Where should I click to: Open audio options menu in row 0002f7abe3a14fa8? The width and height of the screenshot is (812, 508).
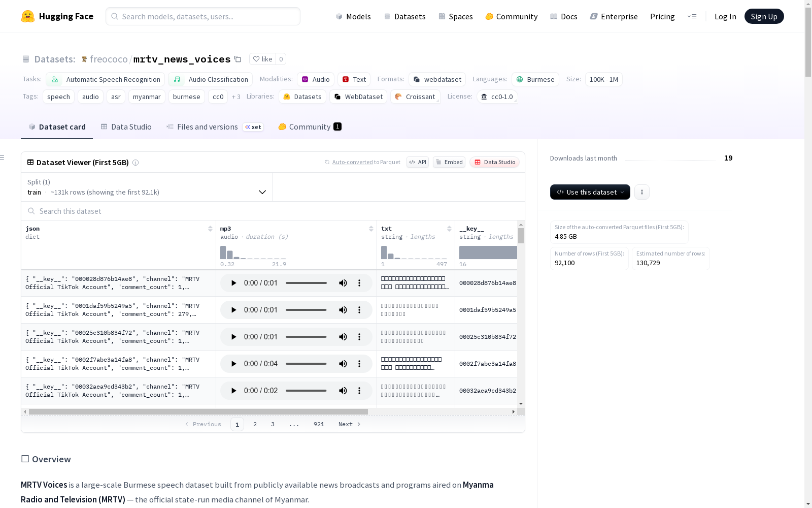point(359,364)
